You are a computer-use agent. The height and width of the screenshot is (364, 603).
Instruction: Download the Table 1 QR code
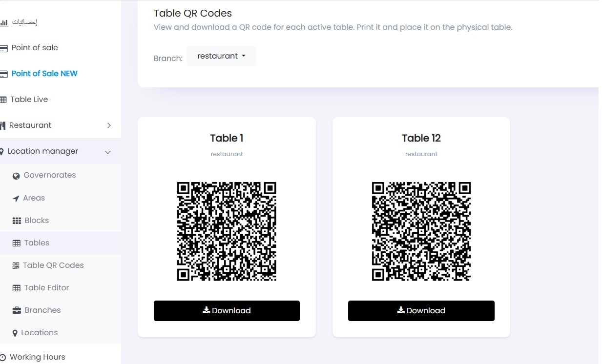[227, 311]
